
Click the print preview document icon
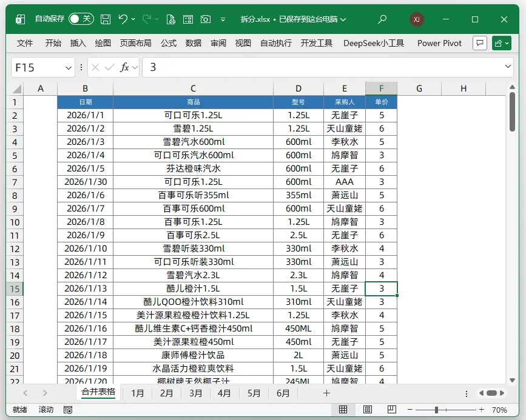click(x=170, y=19)
